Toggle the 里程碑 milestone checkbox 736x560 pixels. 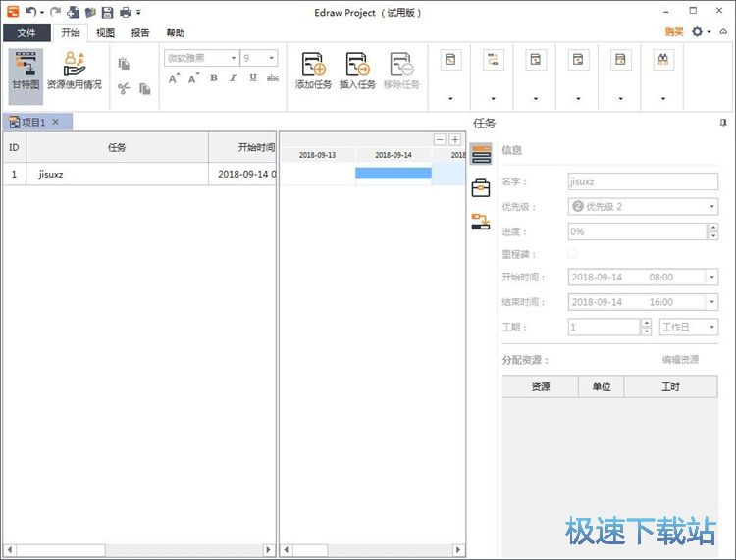coord(573,254)
